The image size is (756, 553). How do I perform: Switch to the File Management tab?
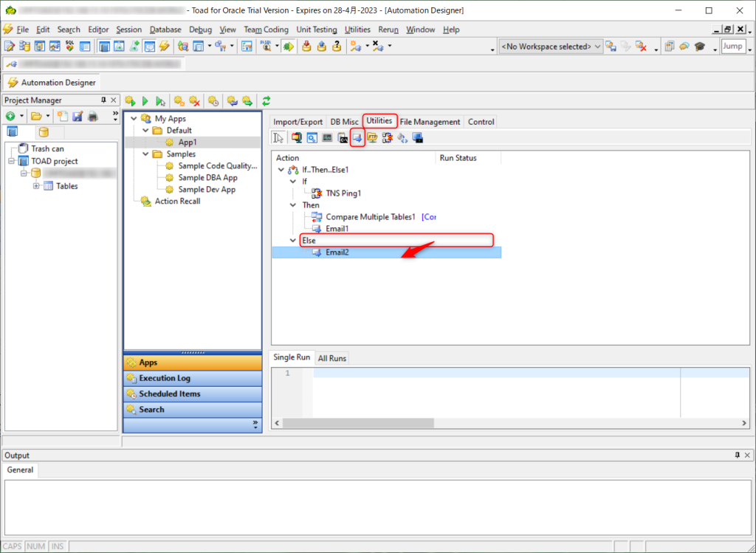(x=430, y=122)
